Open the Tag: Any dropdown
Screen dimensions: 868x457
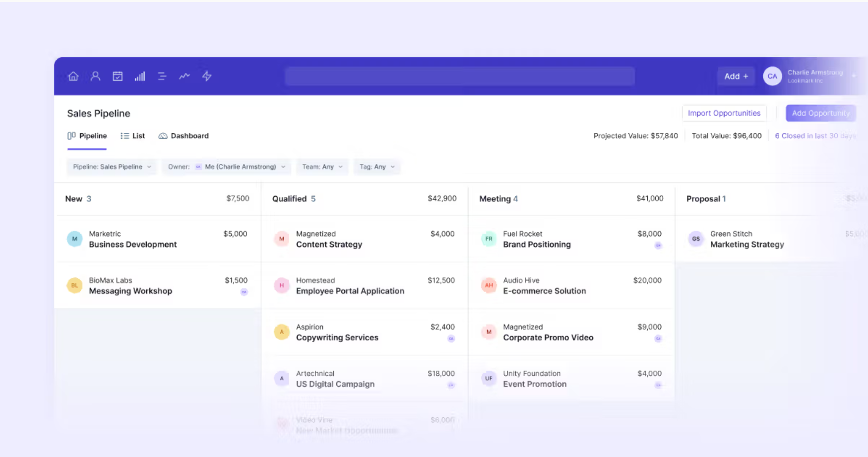(377, 167)
